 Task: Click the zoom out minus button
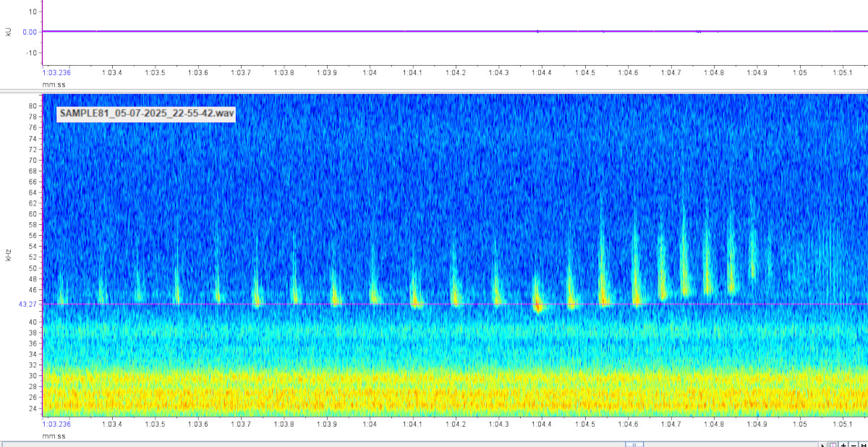coord(854,443)
